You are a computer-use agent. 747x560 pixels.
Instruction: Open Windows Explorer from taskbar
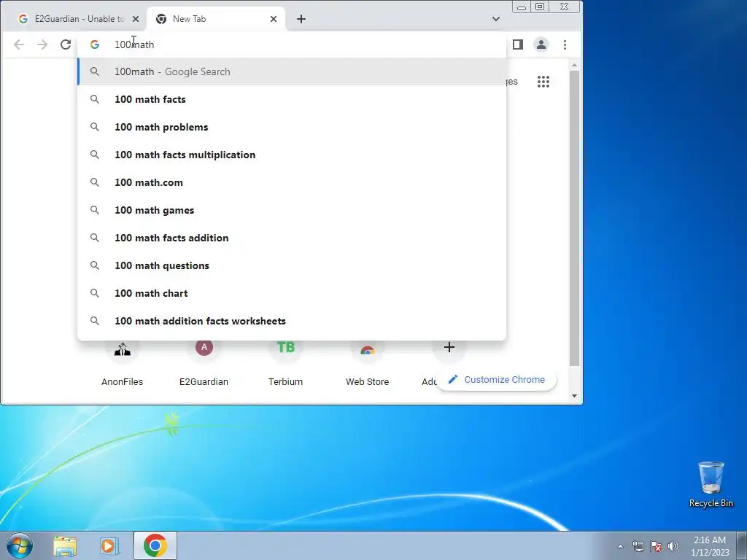[65, 546]
